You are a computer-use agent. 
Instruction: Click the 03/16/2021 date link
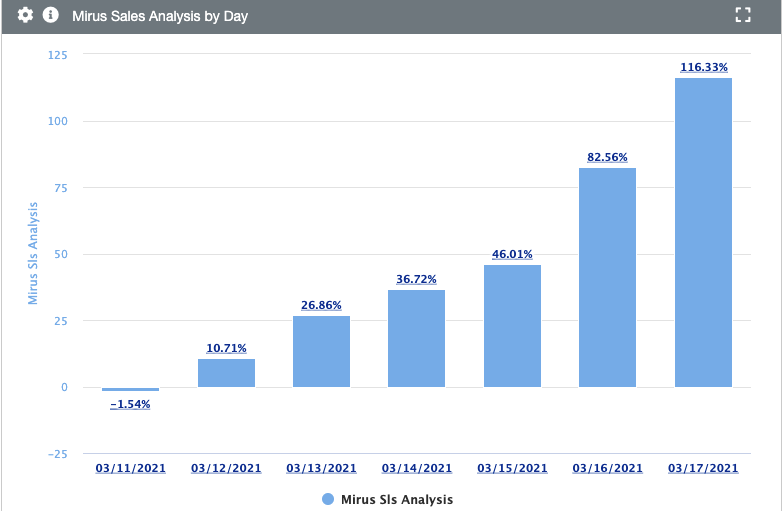[x=607, y=468]
